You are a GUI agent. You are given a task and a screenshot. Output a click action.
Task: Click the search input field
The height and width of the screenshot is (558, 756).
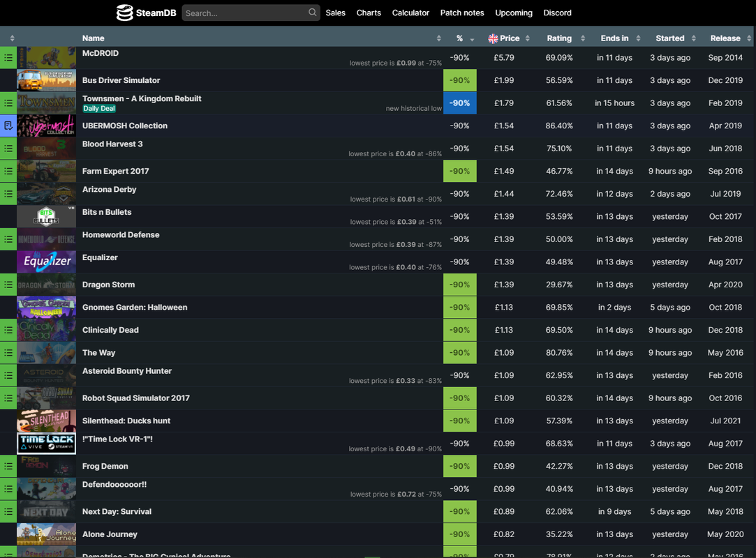tap(246, 13)
